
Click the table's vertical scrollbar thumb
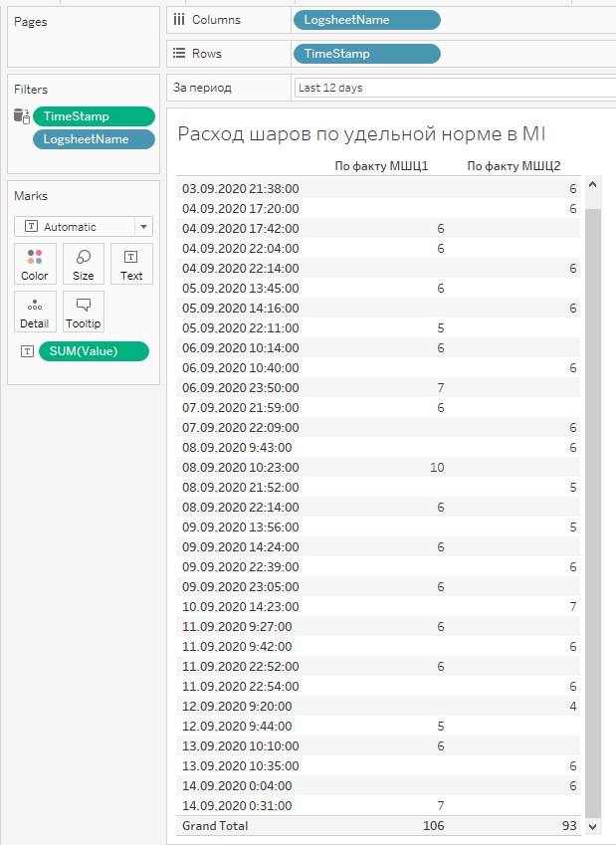pyautogui.click(x=593, y=512)
